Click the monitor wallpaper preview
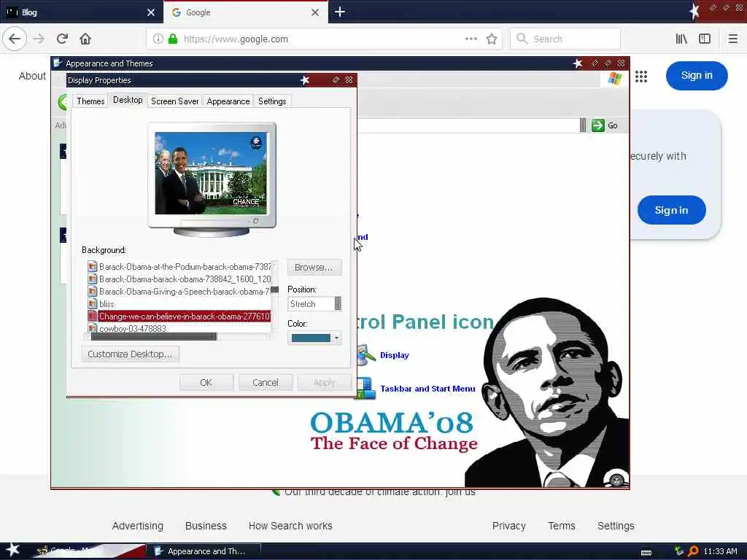The width and height of the screenshot is (747, 560). pos(211,174)
